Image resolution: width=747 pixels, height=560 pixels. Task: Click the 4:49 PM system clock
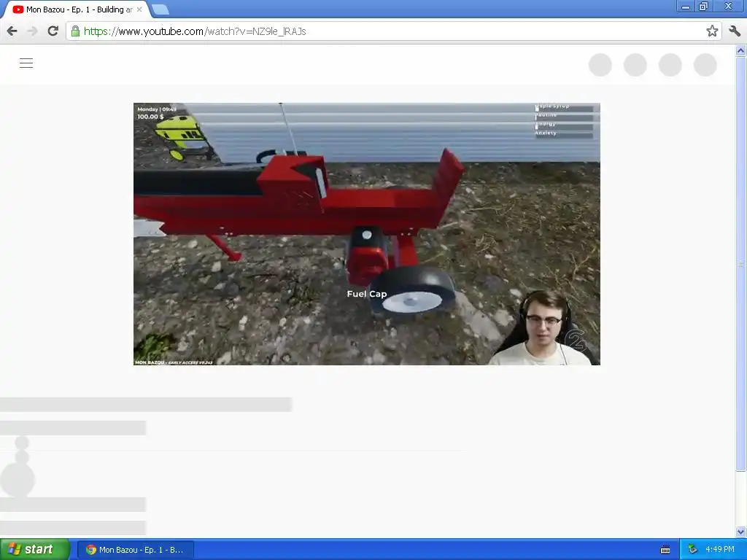point(720,550)
